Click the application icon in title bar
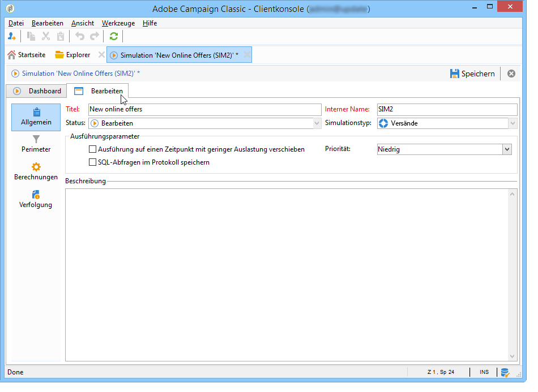 click(11, 8)
